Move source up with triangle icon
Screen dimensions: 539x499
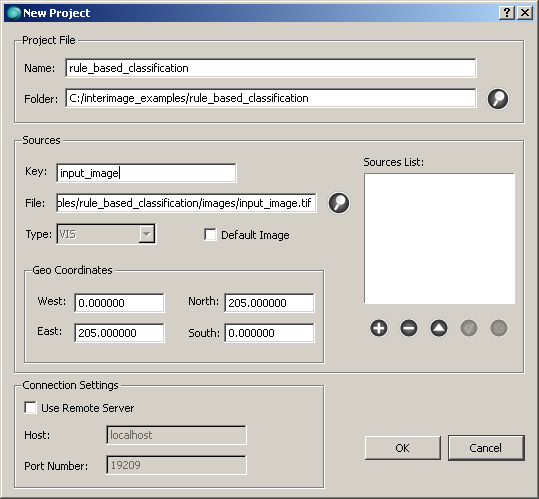click(x=439, y=328)
